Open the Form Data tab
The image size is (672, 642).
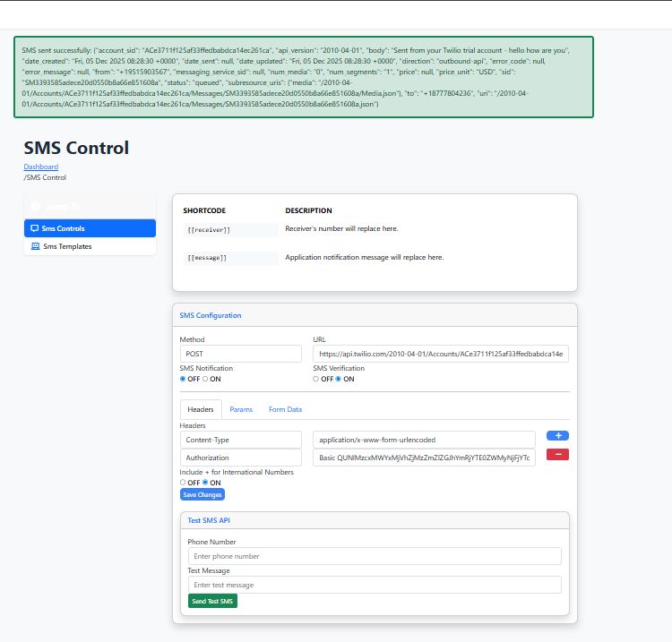(285, 409)
